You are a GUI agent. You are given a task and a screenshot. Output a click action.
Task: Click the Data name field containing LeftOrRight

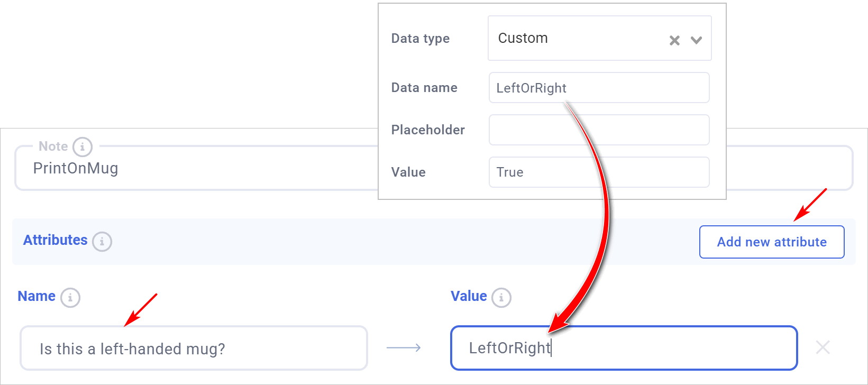tap(599, 88)
